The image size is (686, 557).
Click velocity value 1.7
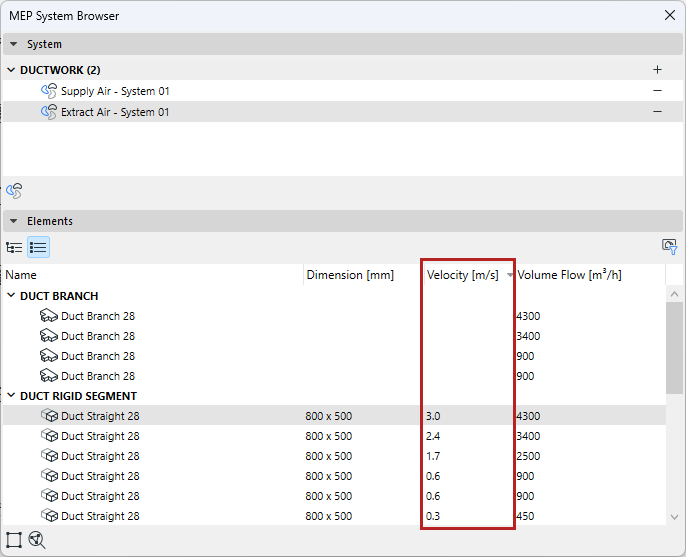pyautogui.click(x=433, y=456)
